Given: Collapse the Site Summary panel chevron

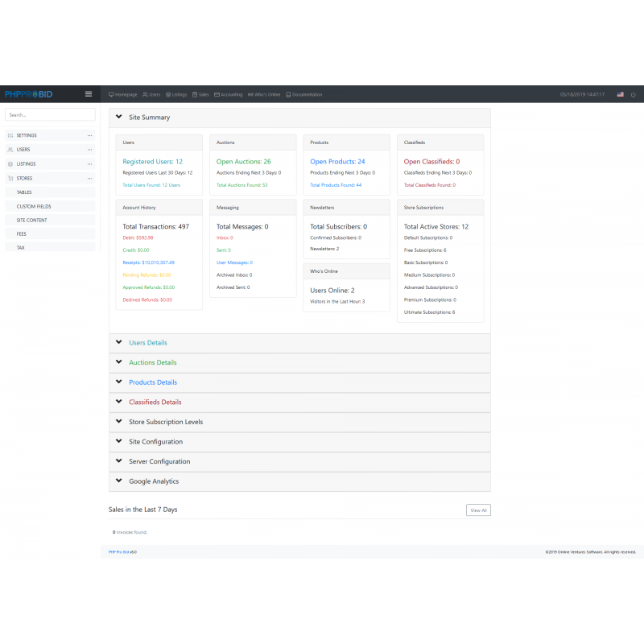Looking at the screenshot, I should click(x=118, y=117).
